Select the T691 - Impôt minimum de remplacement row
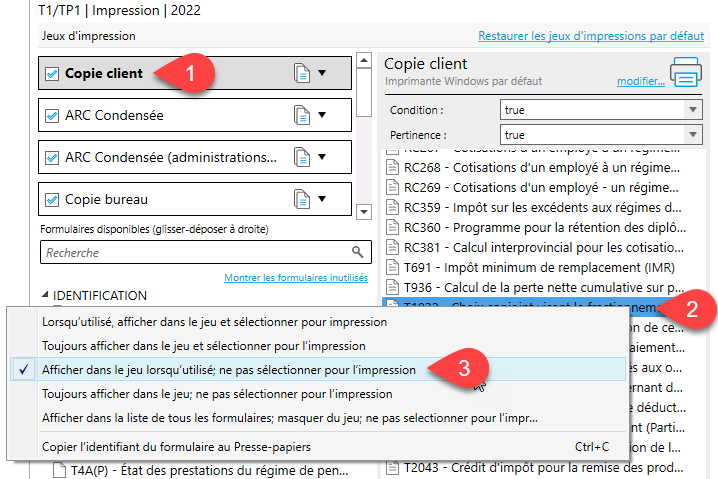Image resolution: width=718 pixels, height=479 pixels. tap(542, 267)
